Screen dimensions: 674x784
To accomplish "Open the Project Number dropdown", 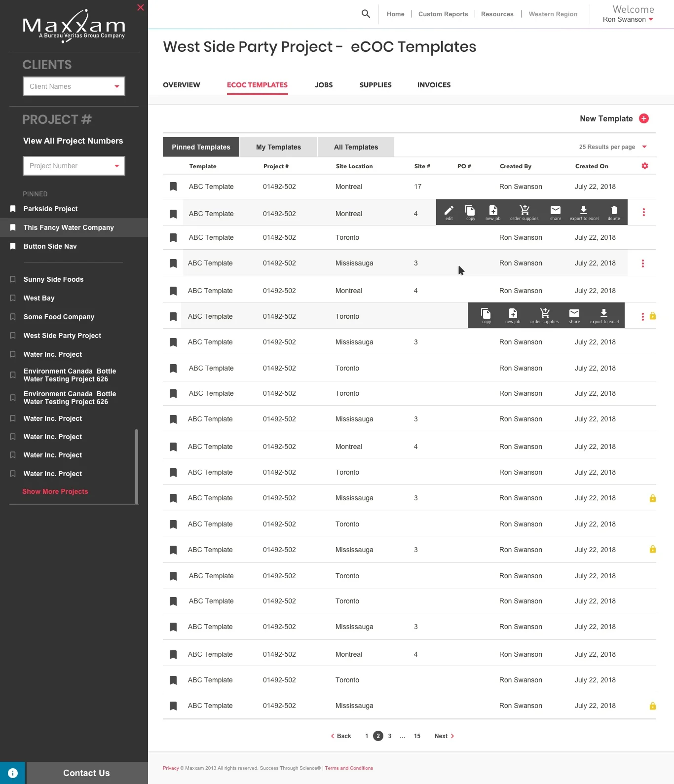I will click(74, 166).
